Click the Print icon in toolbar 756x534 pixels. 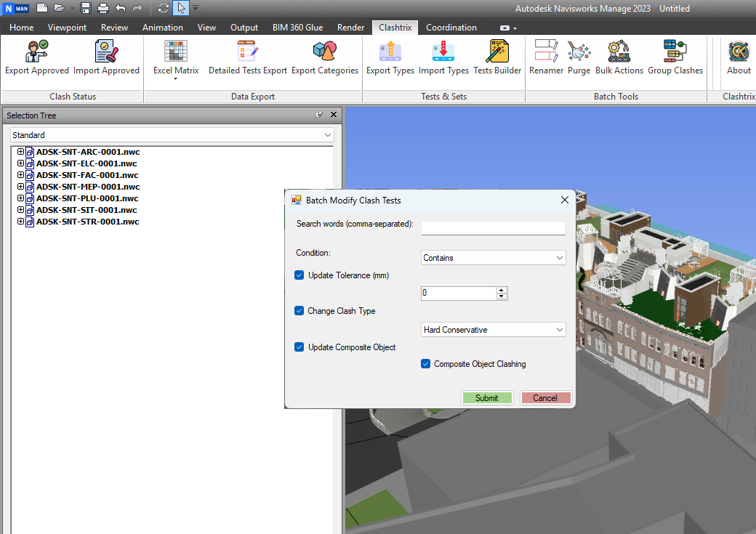[102, 8]
